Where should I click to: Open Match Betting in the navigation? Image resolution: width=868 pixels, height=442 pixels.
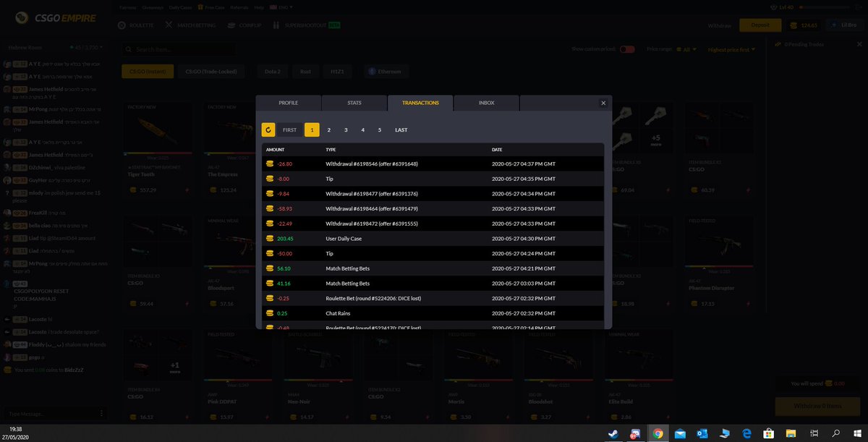[x=191, y=25]
